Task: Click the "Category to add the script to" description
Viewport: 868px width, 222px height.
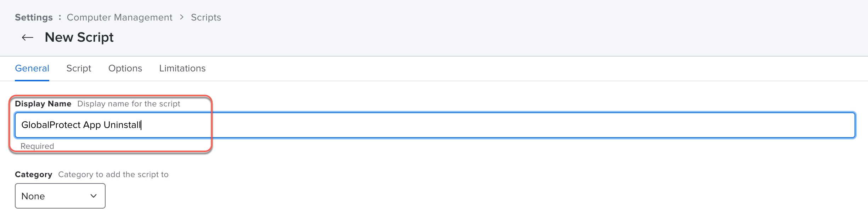Action: (113, 174)
